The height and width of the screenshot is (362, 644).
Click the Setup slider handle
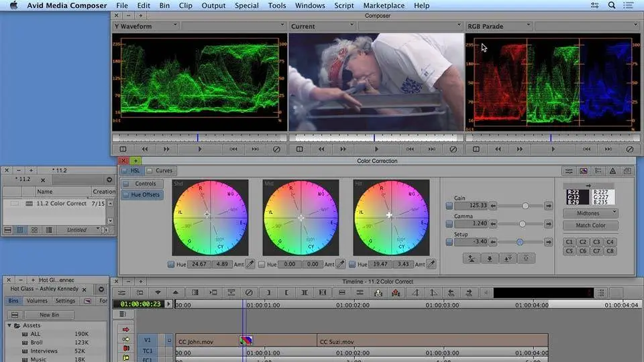click(x=520, y=242)
